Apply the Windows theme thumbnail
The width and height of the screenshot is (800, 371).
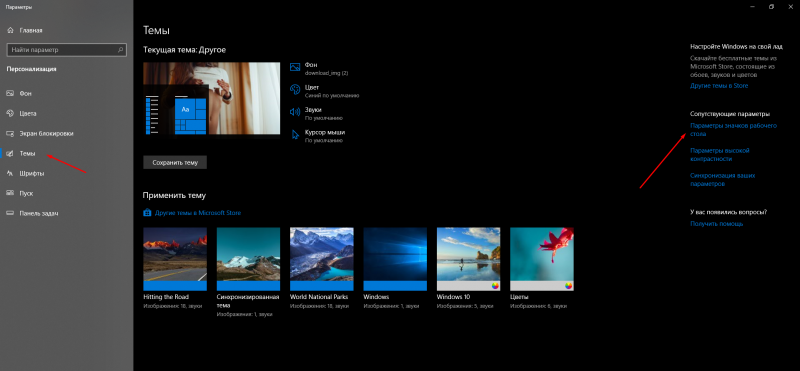(x=395, y=259)
